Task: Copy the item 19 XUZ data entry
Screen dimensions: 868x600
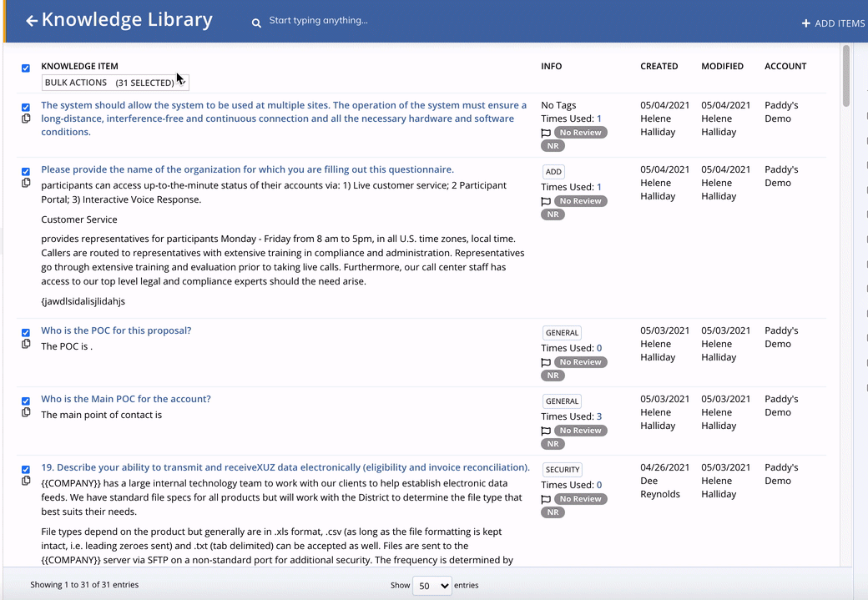Action: click(x=26, y=481)
